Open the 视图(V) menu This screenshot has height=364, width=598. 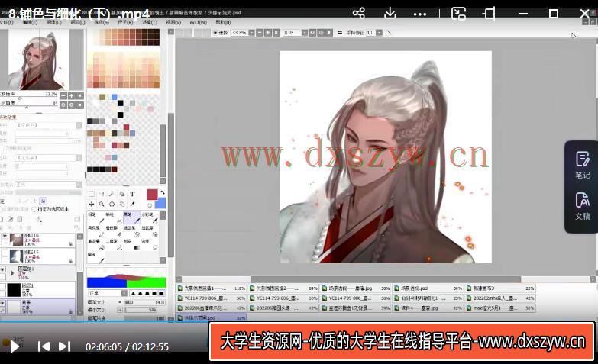point(173,22)
